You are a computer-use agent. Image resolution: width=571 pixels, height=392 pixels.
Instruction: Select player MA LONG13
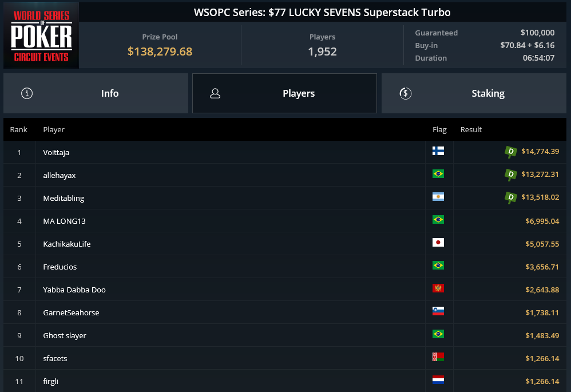point(64,221)
